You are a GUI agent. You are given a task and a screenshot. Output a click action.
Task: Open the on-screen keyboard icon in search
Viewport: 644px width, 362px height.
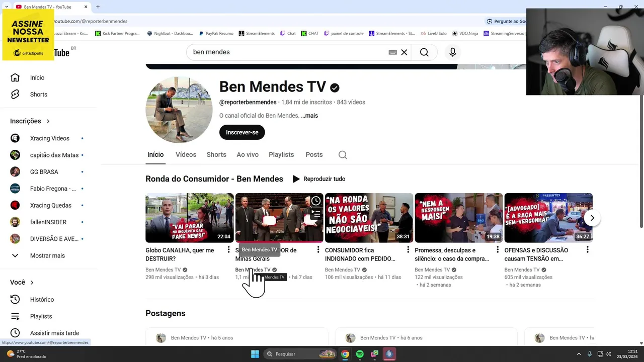point(393,52)
